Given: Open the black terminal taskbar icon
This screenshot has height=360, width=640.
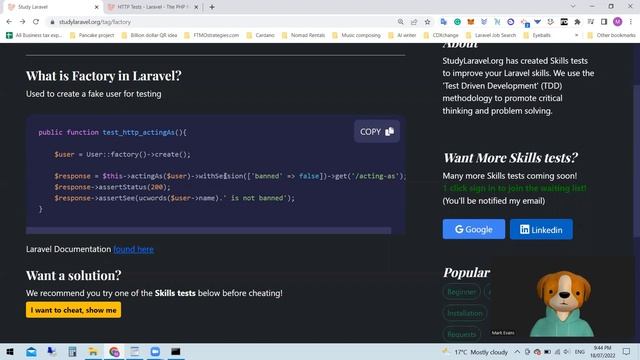Looking at the screenshot, I should (x=176, y=351).
